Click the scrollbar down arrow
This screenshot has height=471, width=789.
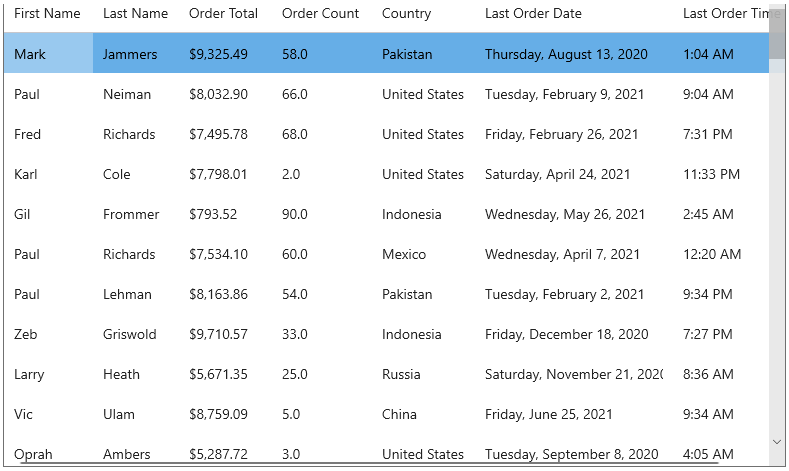click(777, 440)
